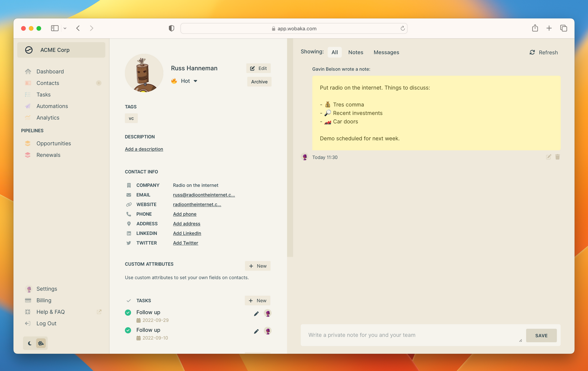Click Add phone link
Screen dimensions: 588x371
(185, 214)
